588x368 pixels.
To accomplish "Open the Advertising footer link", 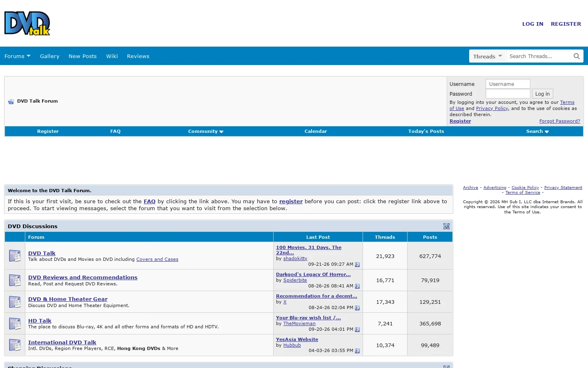I will pos(495,188).
